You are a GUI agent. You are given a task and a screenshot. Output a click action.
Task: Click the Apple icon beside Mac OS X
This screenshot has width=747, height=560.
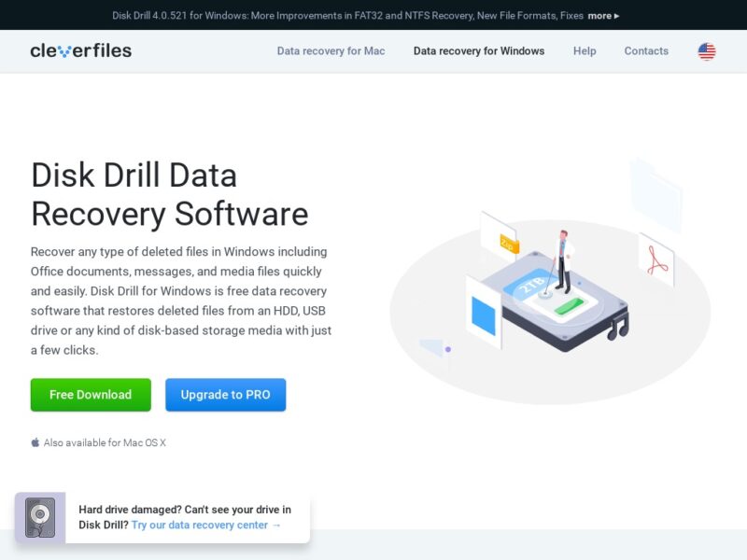click(x=35, y=442)
